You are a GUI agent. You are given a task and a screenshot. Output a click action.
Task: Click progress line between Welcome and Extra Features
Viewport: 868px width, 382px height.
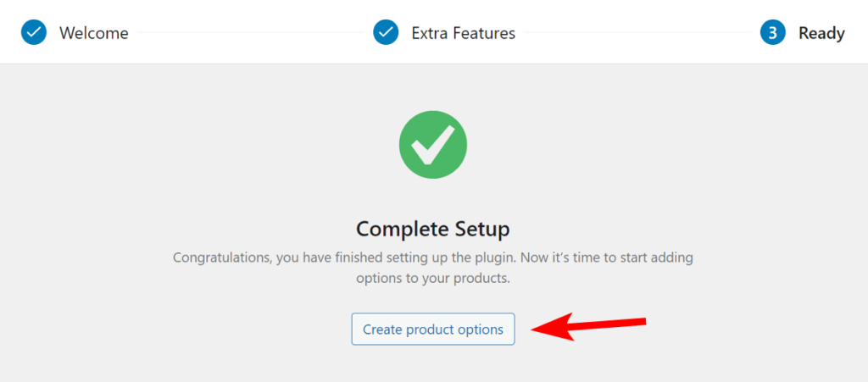pyautogui.click(x=252, y=34)
